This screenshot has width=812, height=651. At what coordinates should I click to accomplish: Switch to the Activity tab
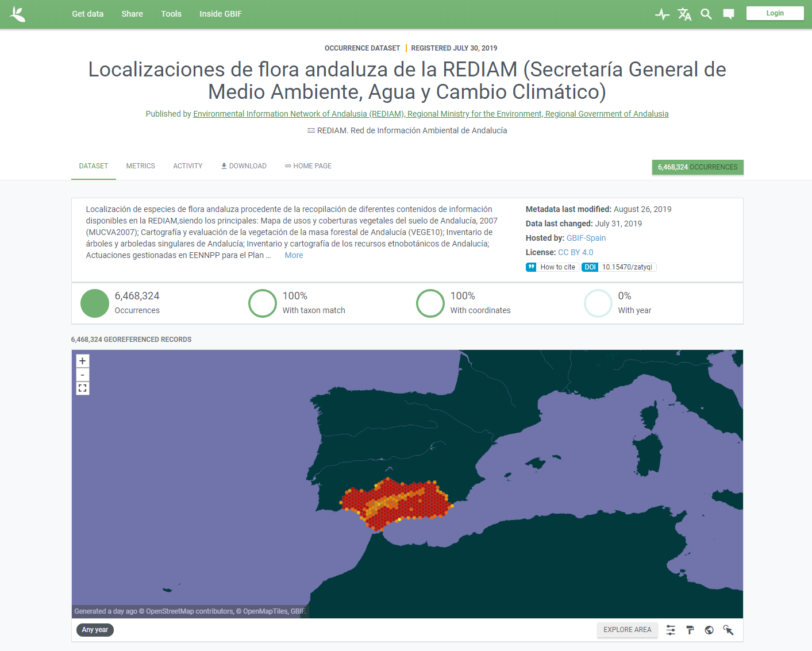187,166
